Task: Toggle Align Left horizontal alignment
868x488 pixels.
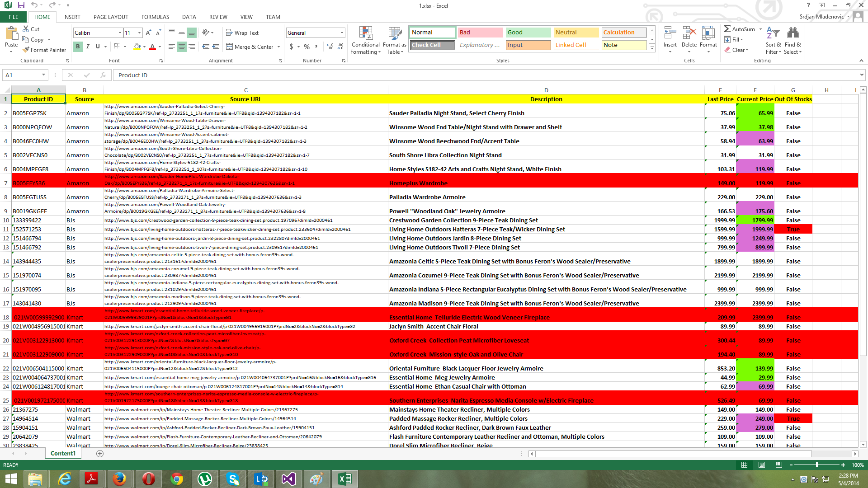Action: 172,47
